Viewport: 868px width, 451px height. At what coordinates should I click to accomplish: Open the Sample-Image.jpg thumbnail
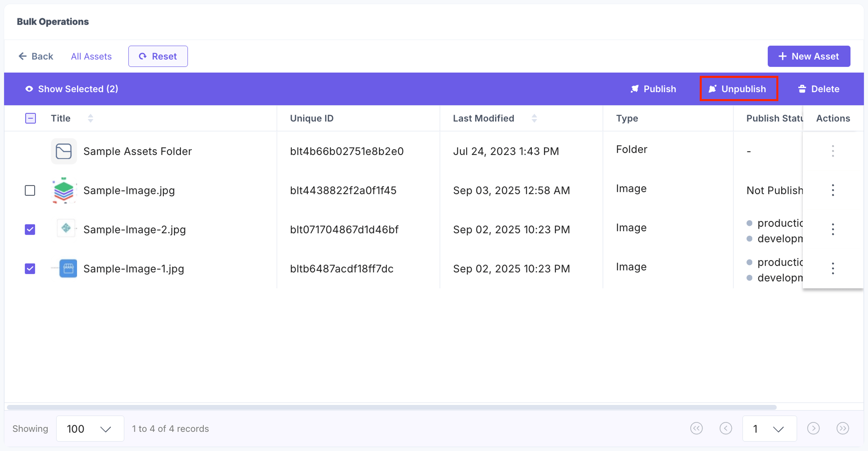pyautogui.click(x=64, y=191)
